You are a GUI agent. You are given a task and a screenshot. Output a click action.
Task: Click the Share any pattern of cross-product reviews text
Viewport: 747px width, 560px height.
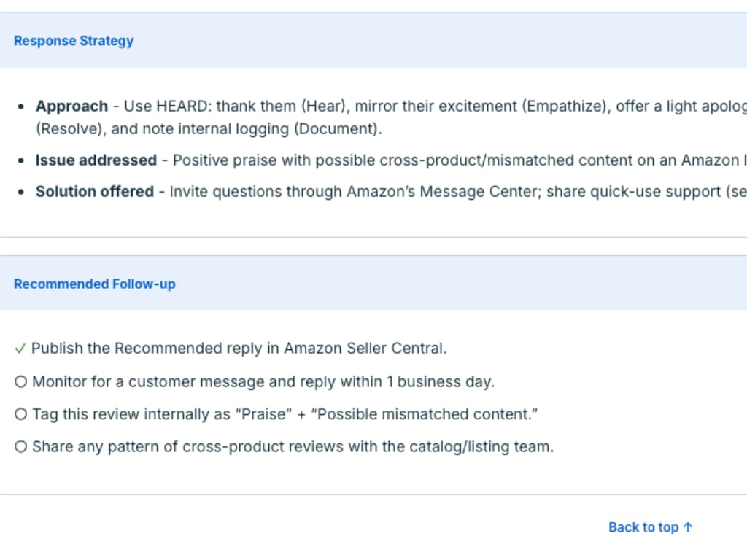[293, 447]
